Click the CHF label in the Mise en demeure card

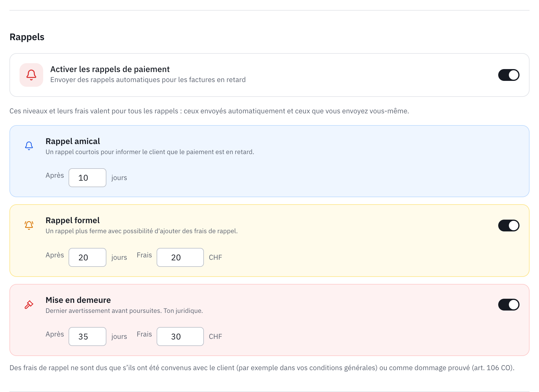(x=215, y=337)
